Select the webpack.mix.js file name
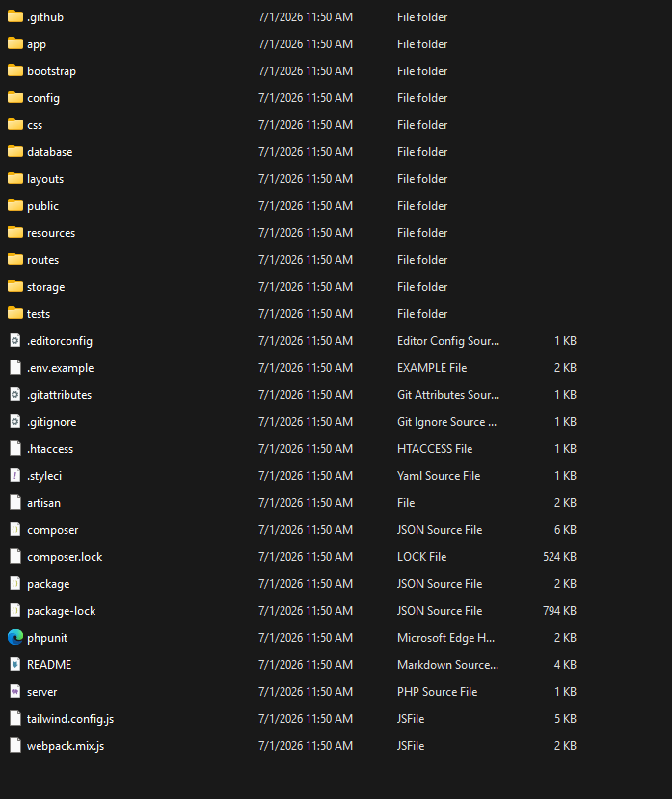 pyautogui.click(x=66, y=746)
